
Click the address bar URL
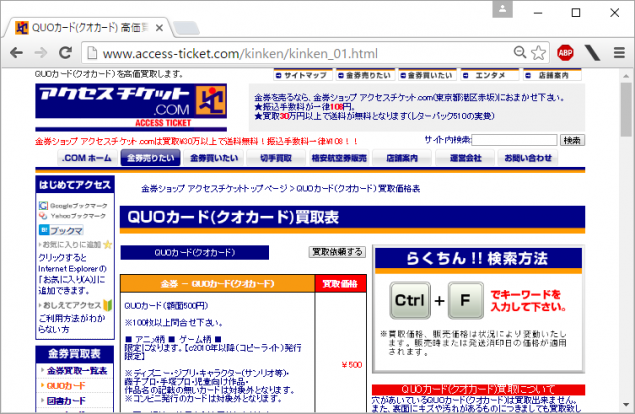pyautogui.click(x=240, y=53)
